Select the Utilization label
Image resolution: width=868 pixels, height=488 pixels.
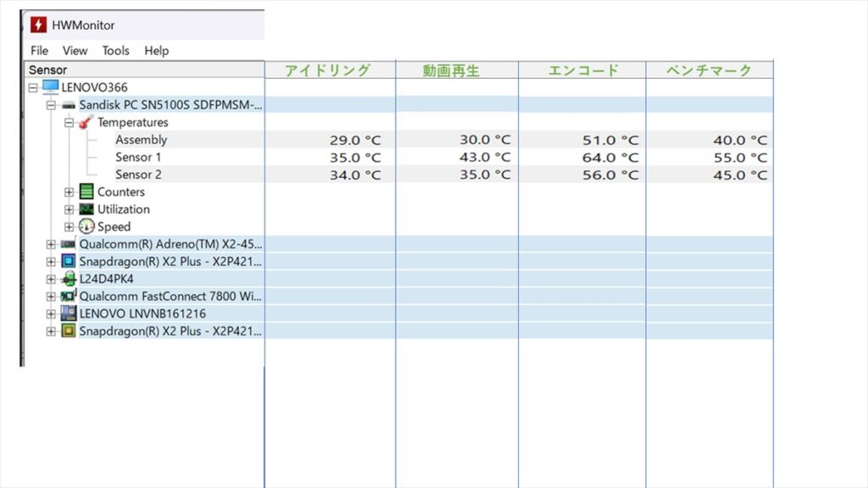pyautogui.click(x=124, y=209)
